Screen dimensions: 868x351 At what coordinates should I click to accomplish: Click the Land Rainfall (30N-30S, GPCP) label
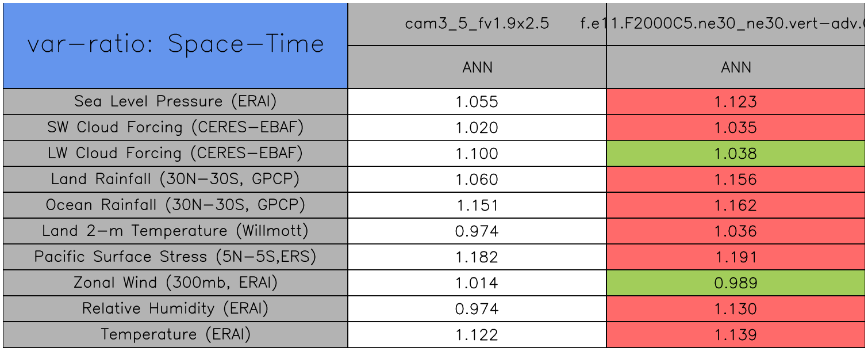click(175, 180)
